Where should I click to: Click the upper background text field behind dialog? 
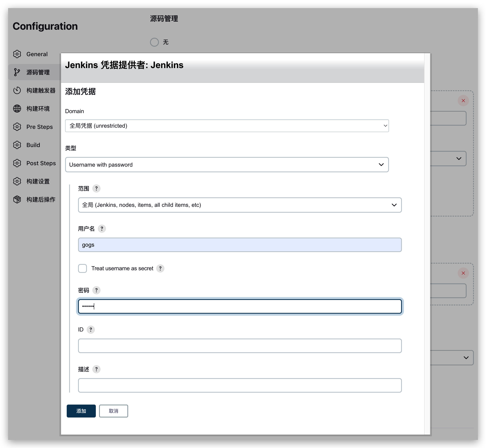coord(448,118)
